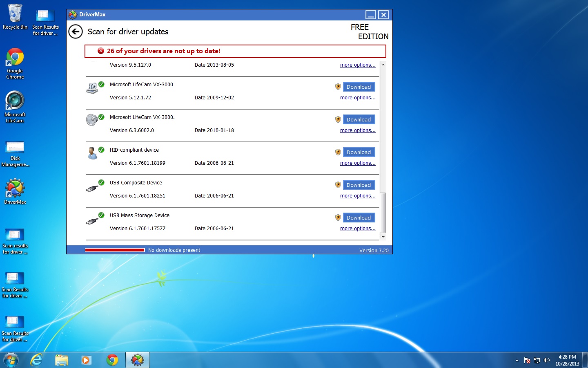This screenshot has width=588, height=368.
Task: Open volume control in system tray
Action: pos(547,360)
